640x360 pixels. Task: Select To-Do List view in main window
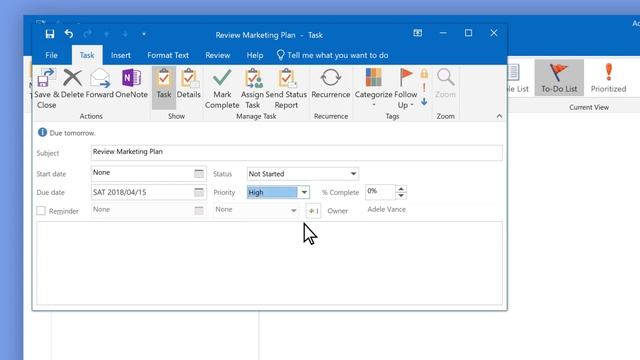click(x=559, y=78)
